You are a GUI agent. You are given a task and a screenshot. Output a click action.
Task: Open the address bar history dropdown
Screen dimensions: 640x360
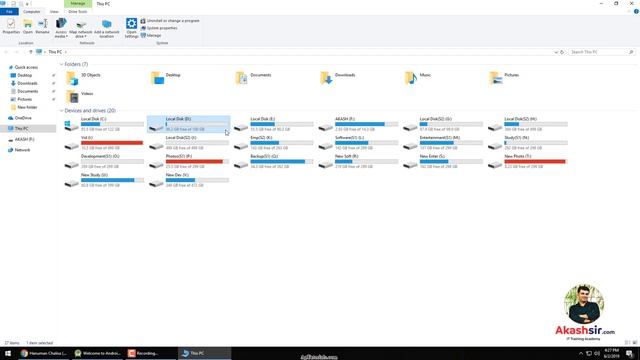tap(556, 52)
